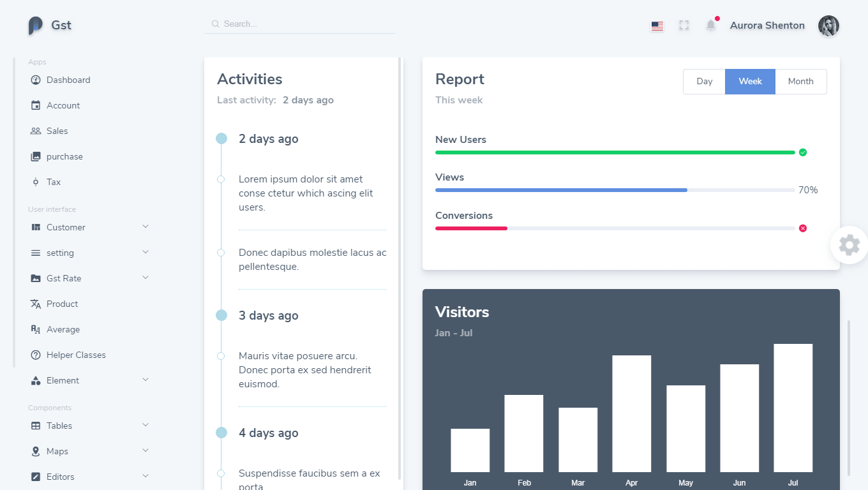Click the New Users progress bar
Image resolution: width=868 pixels, height=490 pixels.
tap(615, 152)
